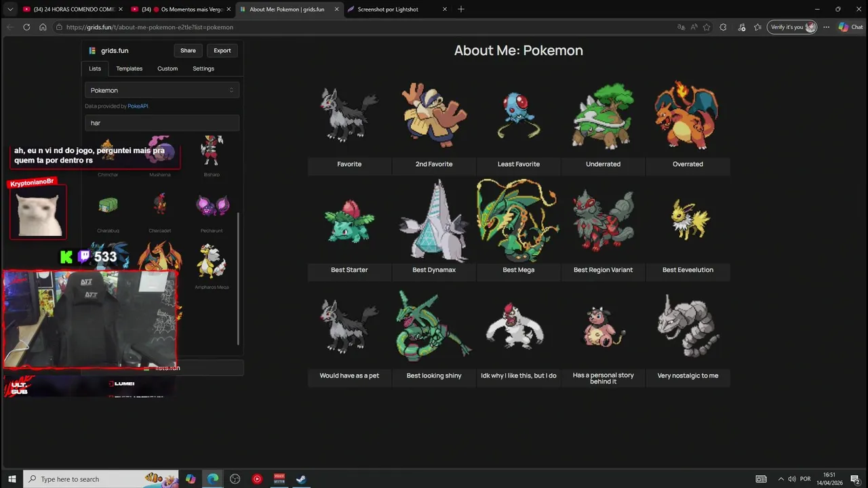This screenshot has height=488, width=868.
Task: Select the Mightyena sprite above Favorite
Action: pos(349,115)
